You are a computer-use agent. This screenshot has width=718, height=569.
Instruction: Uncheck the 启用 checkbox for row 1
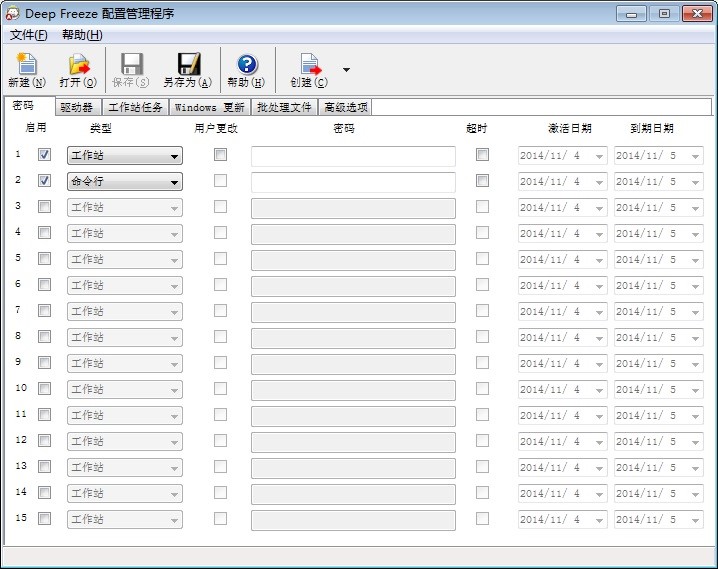pos(44,155)
